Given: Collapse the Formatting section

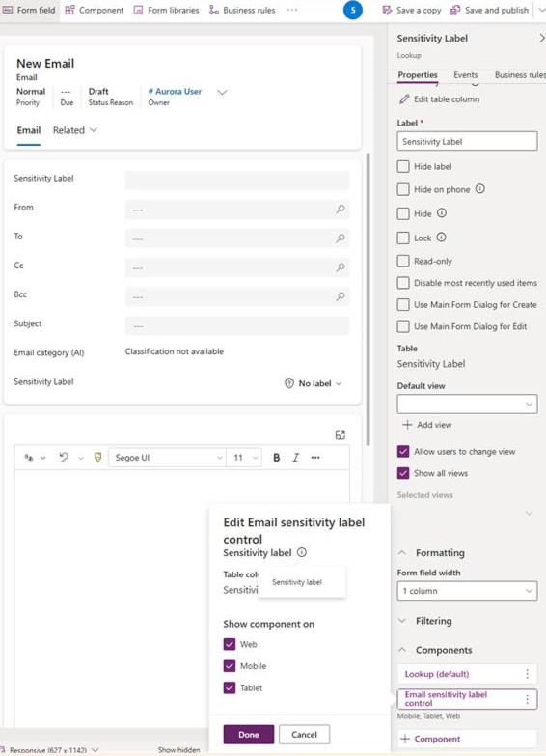Looking at the screenshot, I should pyautogui.click(x=402, y=553).
